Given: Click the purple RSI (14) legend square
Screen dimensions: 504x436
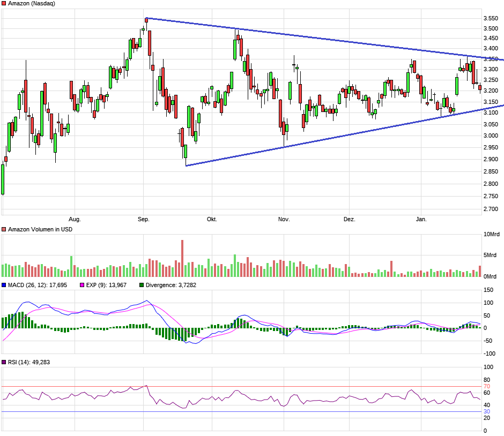Looking at the screenshot, I should [x=4, y=362].
